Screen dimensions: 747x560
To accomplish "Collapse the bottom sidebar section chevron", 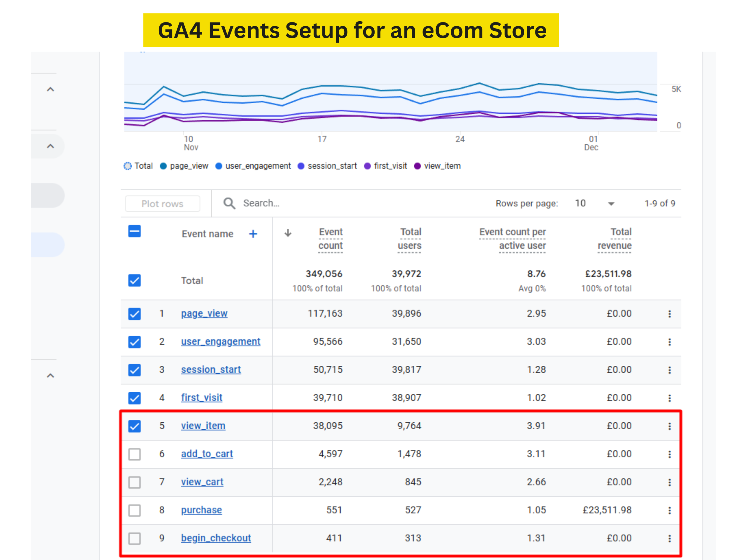I will (x=50, y=376).
